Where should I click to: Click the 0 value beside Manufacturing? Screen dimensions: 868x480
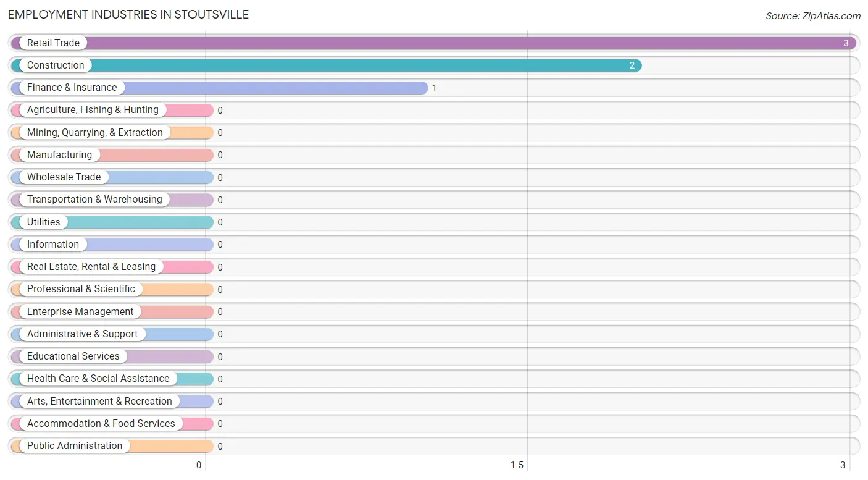pos(220,155)
